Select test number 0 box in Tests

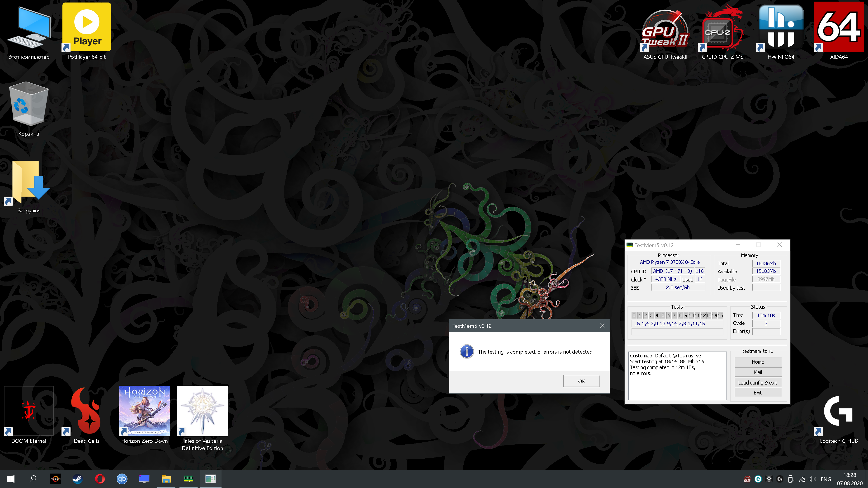634,315
